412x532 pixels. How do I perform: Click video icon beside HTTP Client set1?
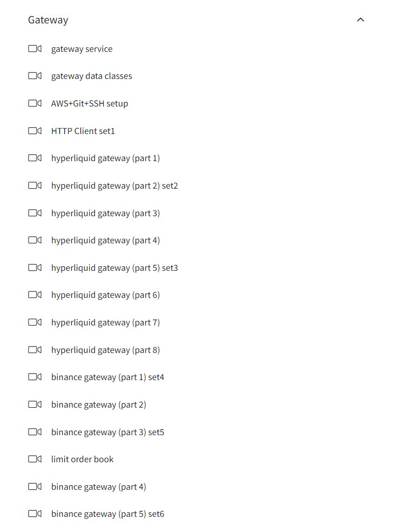(34, 131)
